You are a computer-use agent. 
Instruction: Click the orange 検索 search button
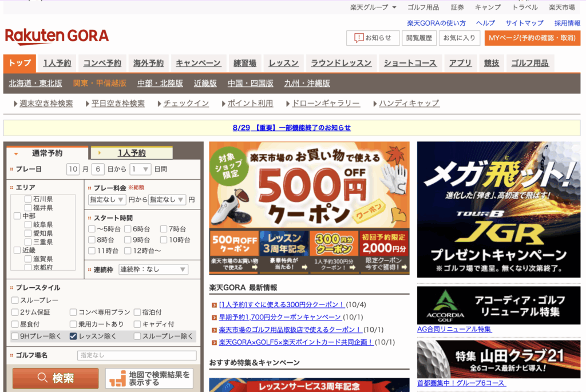click(x=56, y=378)
